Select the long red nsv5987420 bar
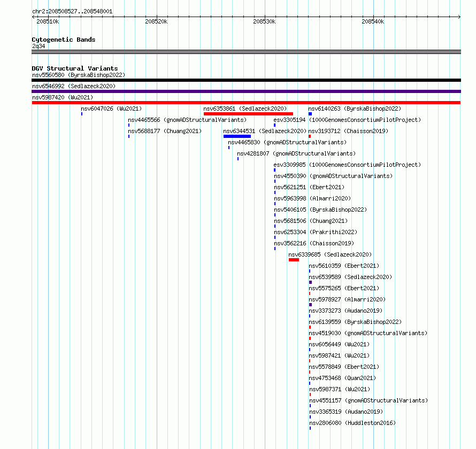Image resolution: width=476 pixels, height=449 pixels. pos(246,103)
